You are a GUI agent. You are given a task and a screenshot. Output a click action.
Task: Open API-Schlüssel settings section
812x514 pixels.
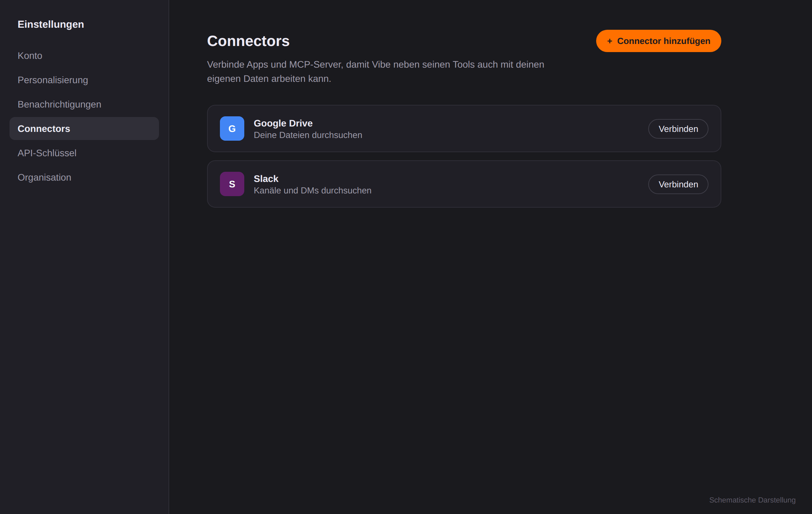pos(84,153)
